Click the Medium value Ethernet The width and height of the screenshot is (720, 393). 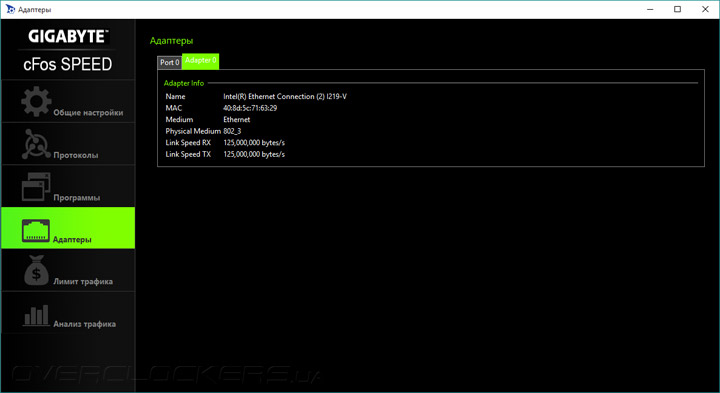(236, 119)
